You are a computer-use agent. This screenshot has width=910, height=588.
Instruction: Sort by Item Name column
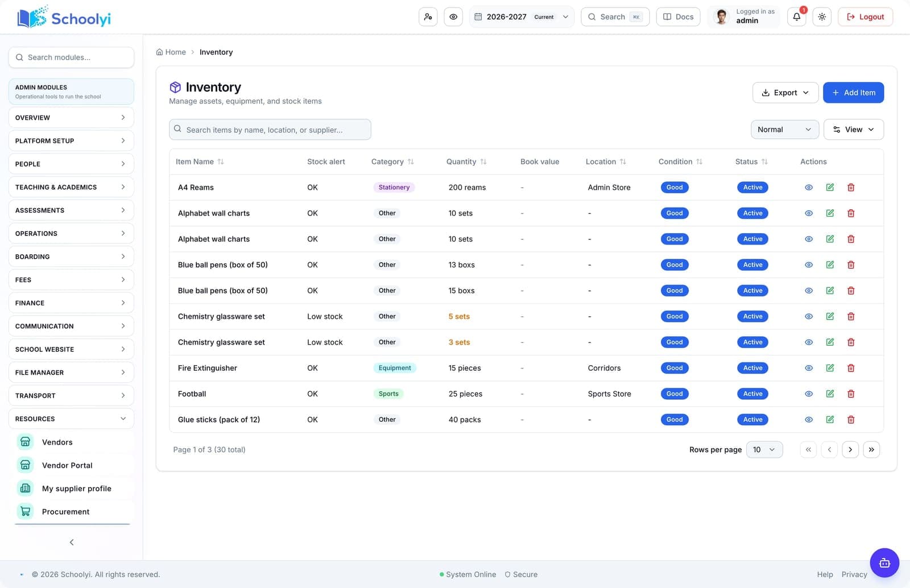[200, 162]
